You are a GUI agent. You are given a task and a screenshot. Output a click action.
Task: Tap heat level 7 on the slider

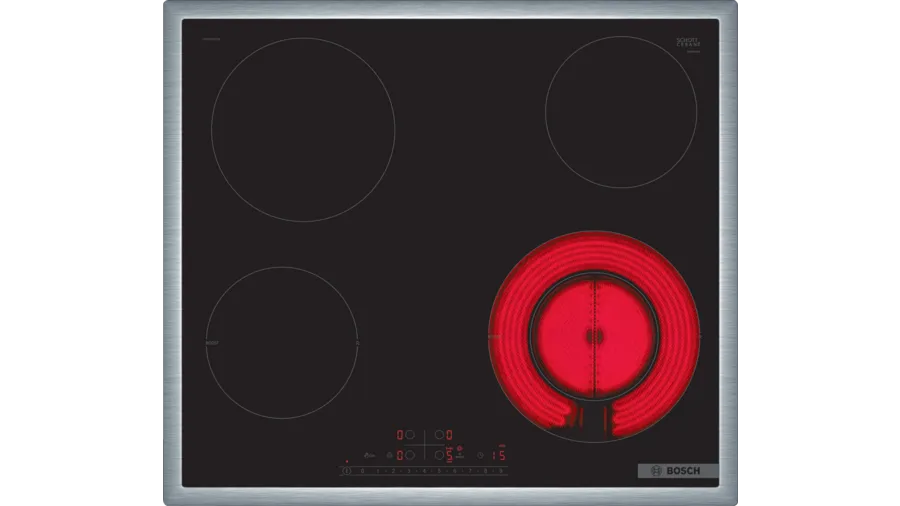click(x=470, y=471)
